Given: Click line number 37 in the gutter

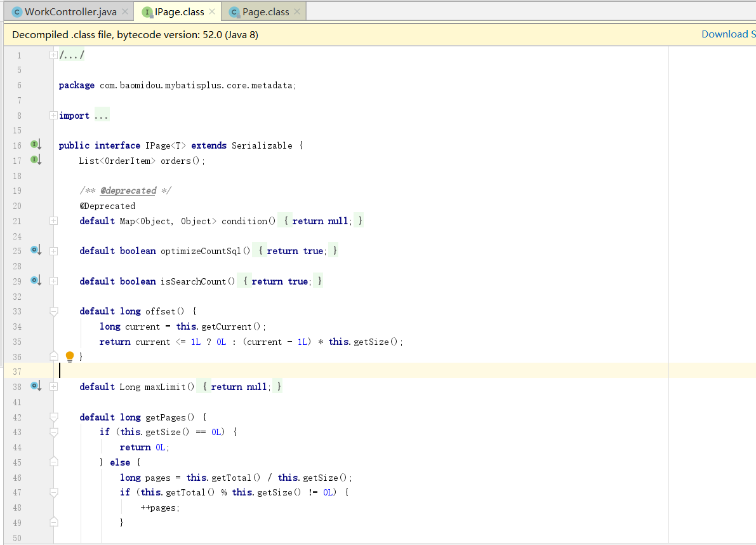Looking at the screenshot, I should (17, 372).
